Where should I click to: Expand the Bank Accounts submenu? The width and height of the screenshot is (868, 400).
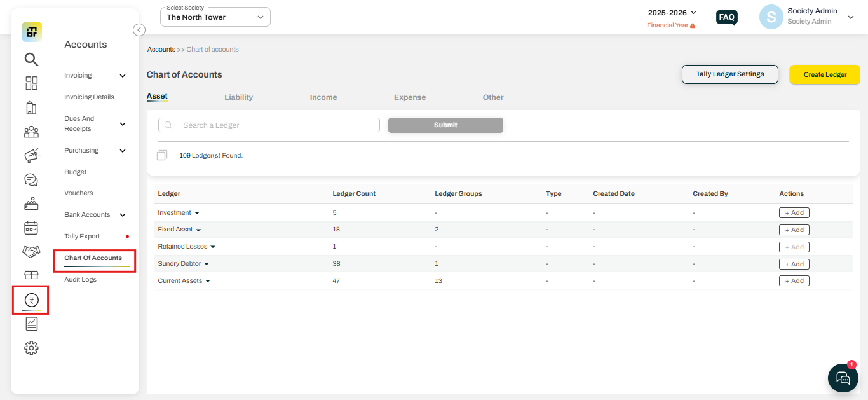coord(123,215)
